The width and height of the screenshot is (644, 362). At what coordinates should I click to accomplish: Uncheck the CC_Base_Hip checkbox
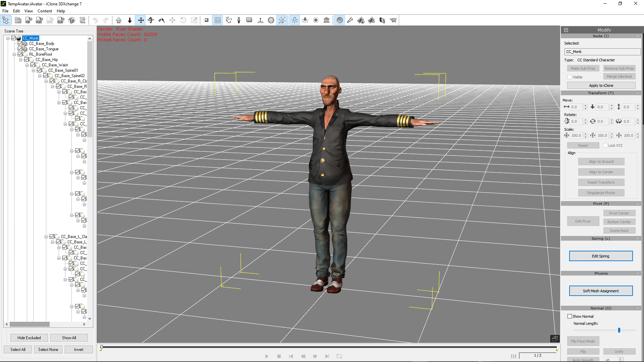click(x=26, y=60)
